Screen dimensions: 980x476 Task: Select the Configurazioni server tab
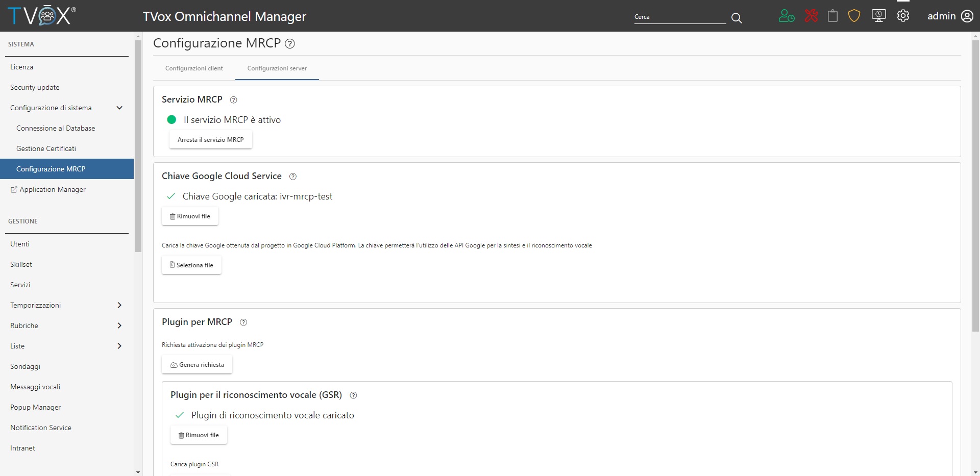pos(277,68)
